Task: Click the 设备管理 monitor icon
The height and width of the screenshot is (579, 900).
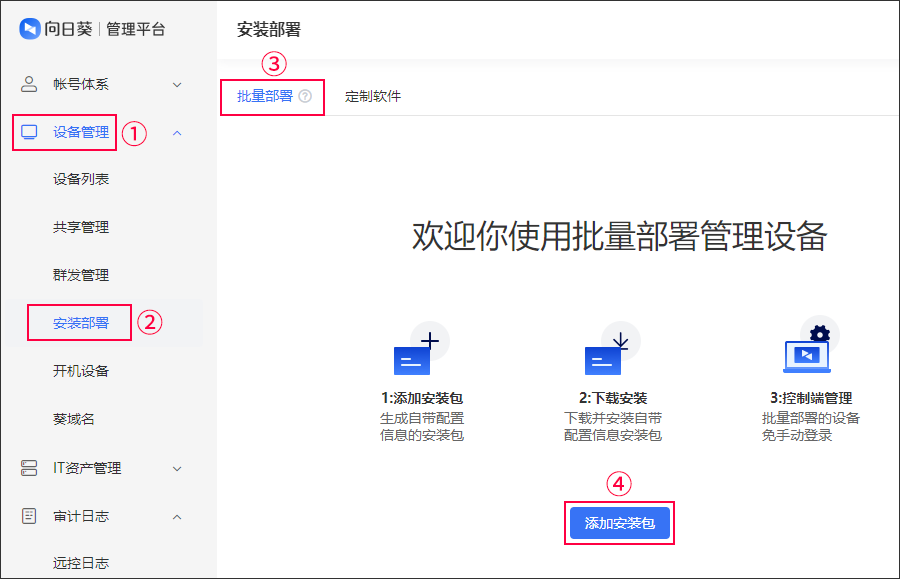Action: [29, 133]
